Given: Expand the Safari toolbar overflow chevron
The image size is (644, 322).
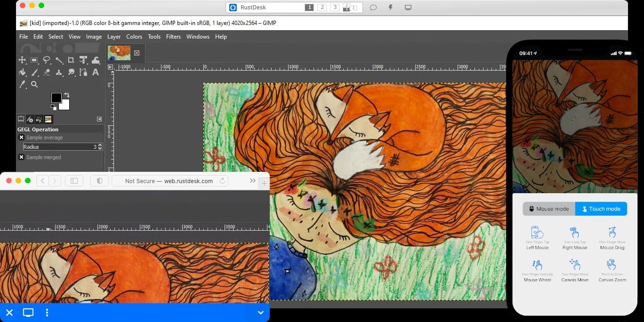Looking at the screenshot, I should (253, 180).
